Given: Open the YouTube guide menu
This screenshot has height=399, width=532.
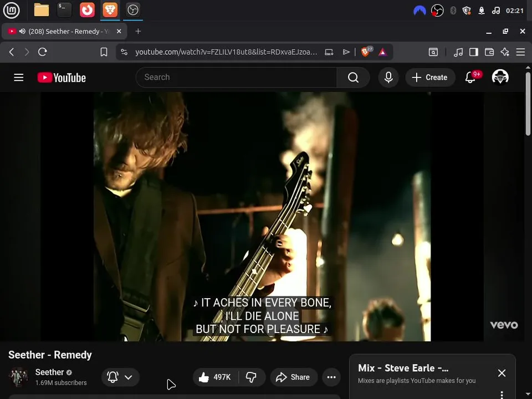Looking at the screenshot, I should pyautogui.click(x=19, y=78).
